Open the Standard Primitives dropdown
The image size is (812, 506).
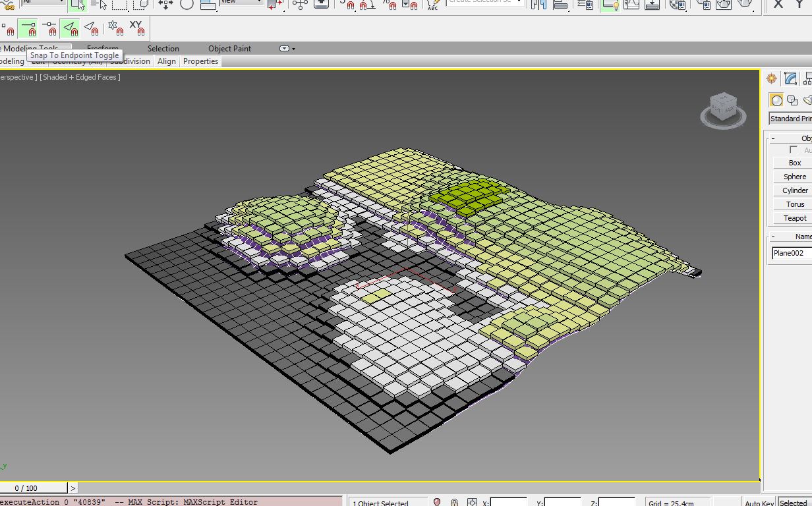coord(790,119)
